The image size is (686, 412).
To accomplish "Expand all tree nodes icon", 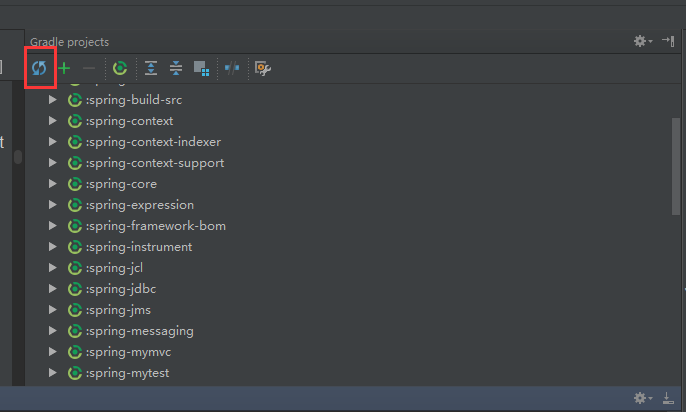I will pos(151,68).
